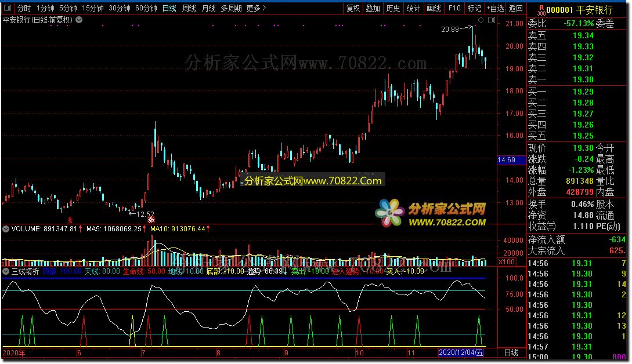Screen dimensions: 632x364
Task: Expand the VOLUME indicator dropdown
Action: tap(6, 229)
